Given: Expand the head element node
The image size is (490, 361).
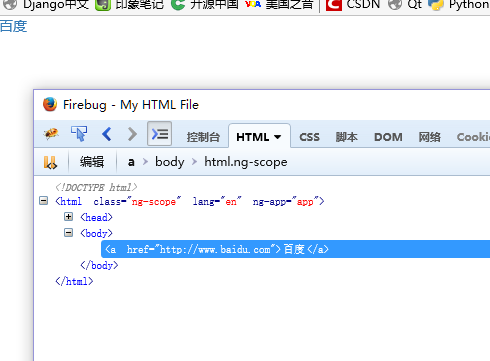Looking at the screenshot, I should click(x=68, y=217).
